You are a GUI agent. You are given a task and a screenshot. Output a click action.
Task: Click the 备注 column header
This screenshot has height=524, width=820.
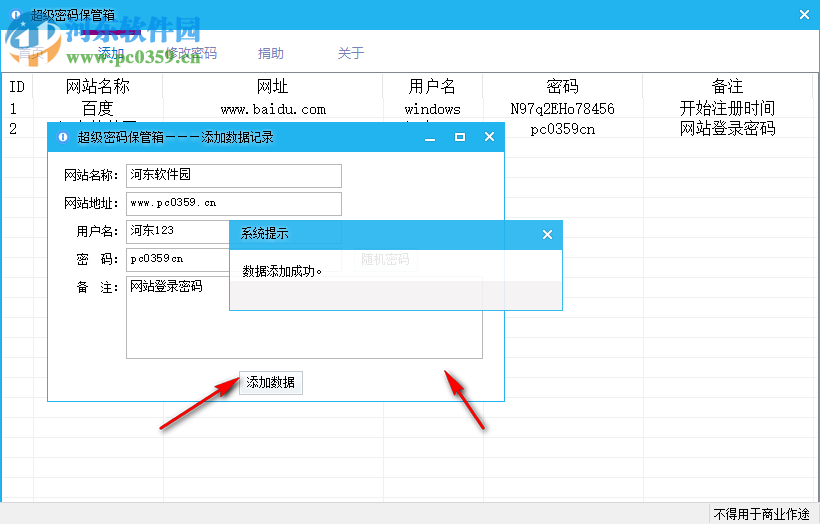click(x=727, y=86)
